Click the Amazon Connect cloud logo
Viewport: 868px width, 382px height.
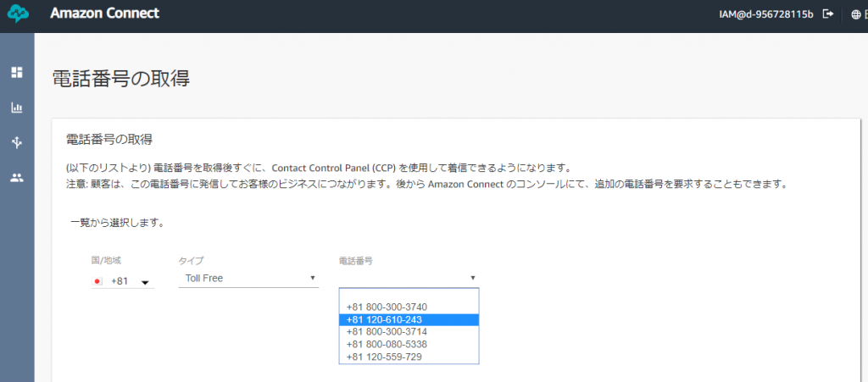18,14
